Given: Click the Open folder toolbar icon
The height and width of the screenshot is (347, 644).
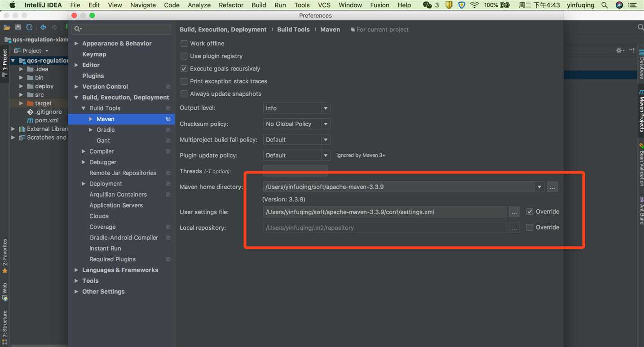Looking at the screenshot, I should (7, 27).
